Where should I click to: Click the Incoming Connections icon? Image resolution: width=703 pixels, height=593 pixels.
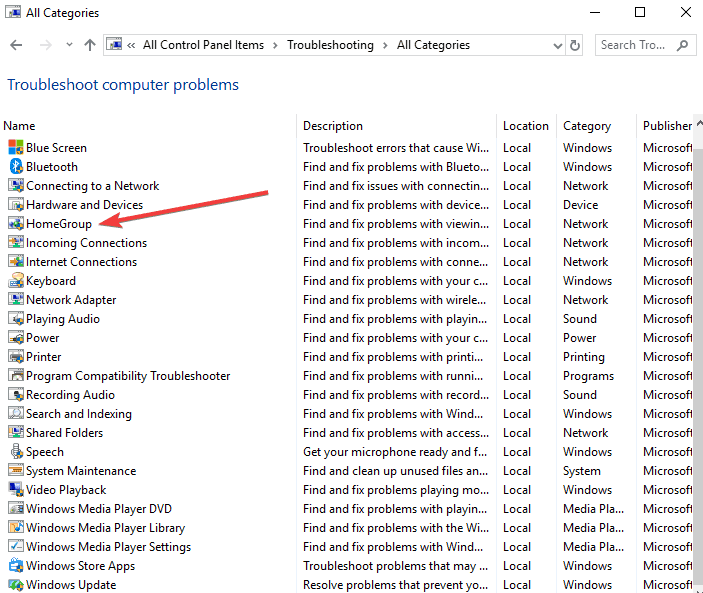(x=16, y=242)
